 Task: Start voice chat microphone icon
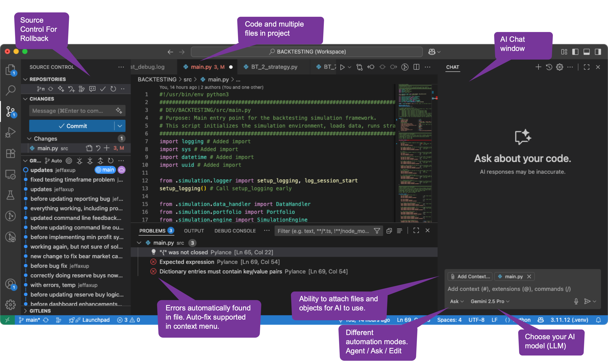tap(576, 301)
